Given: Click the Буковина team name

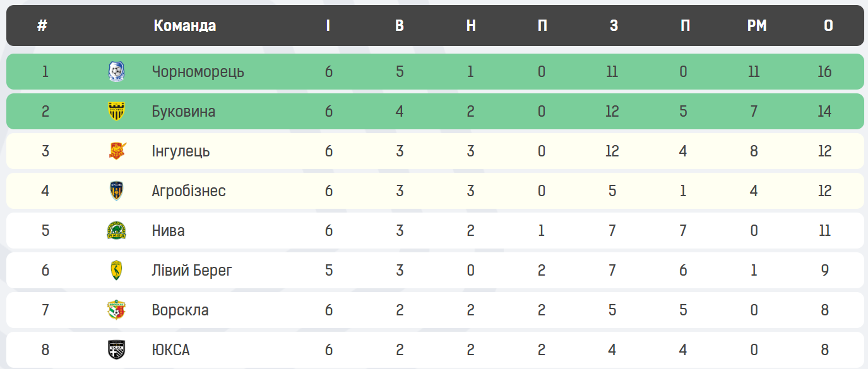Looking at the screenshot, I should 183,111.
